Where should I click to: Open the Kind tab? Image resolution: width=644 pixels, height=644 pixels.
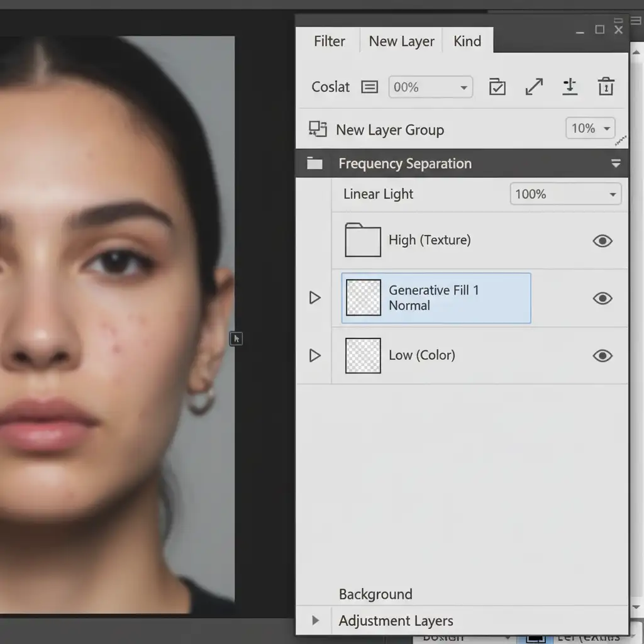coord(467,42)
